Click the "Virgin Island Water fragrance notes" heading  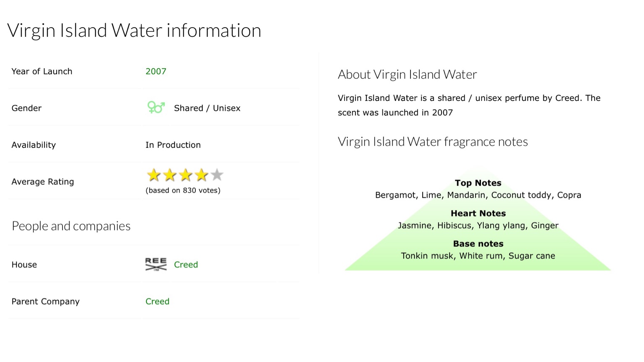(433, 142)
